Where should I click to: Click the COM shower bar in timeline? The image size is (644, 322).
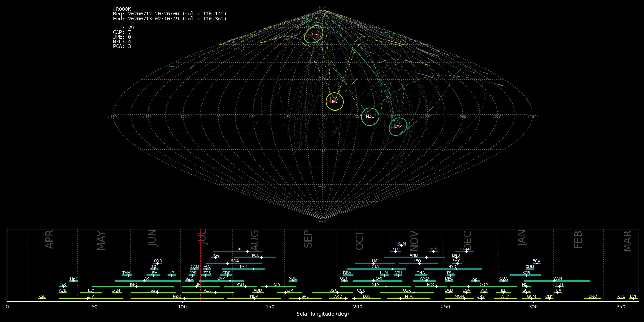483,287
